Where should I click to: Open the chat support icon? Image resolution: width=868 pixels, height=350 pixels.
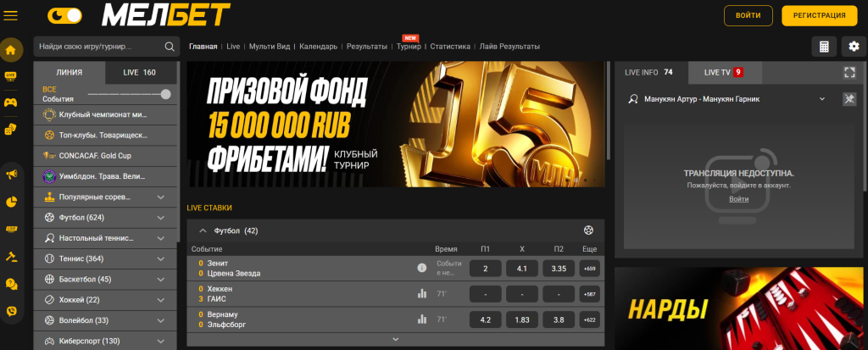[11, 284]
